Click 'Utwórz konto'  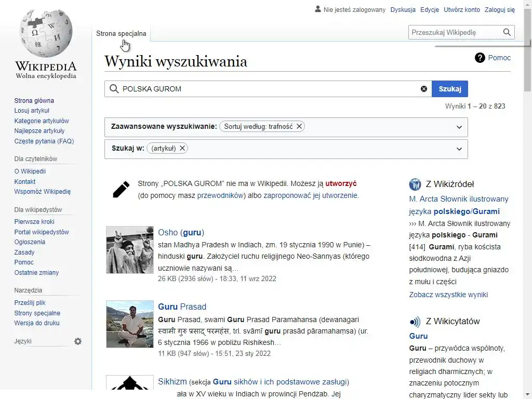pos(462,10)
